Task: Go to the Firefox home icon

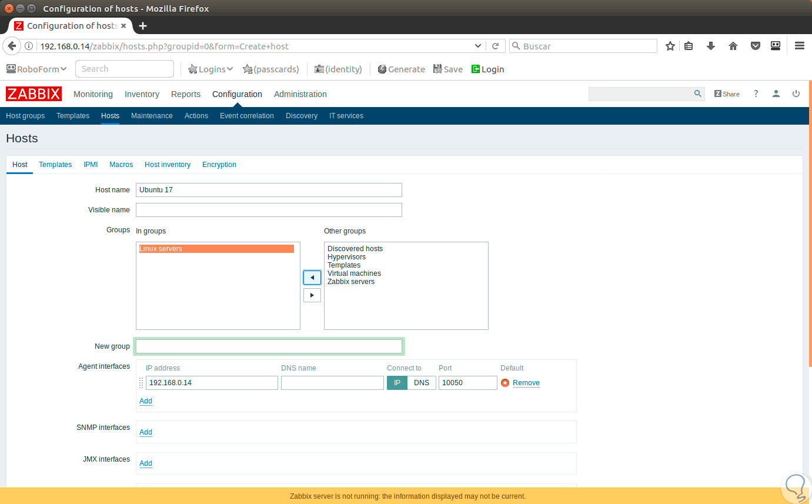Action: click(x=733, y=46)
